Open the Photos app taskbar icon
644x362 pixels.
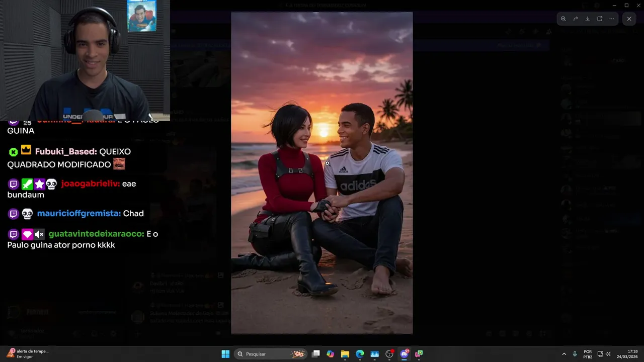(374, 354)
